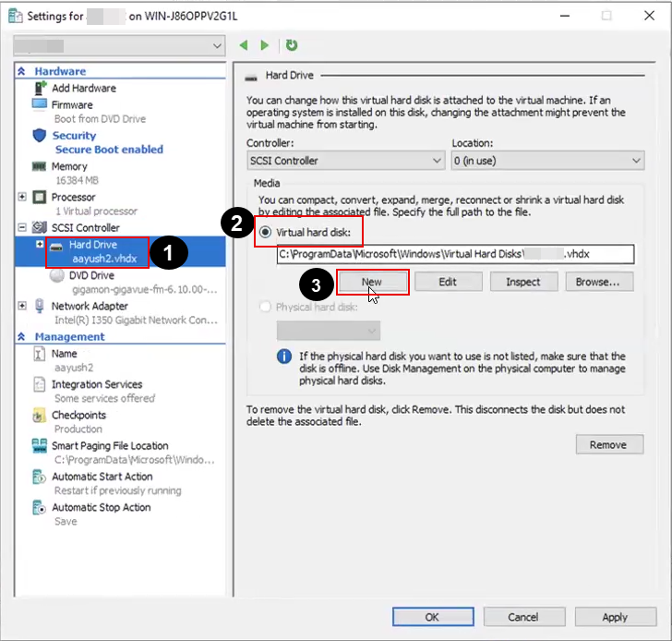Image resolution: width=672 pixels, height=641 pixels.
Task: Open Checkpoints settings icon
Action: point(39,416)
